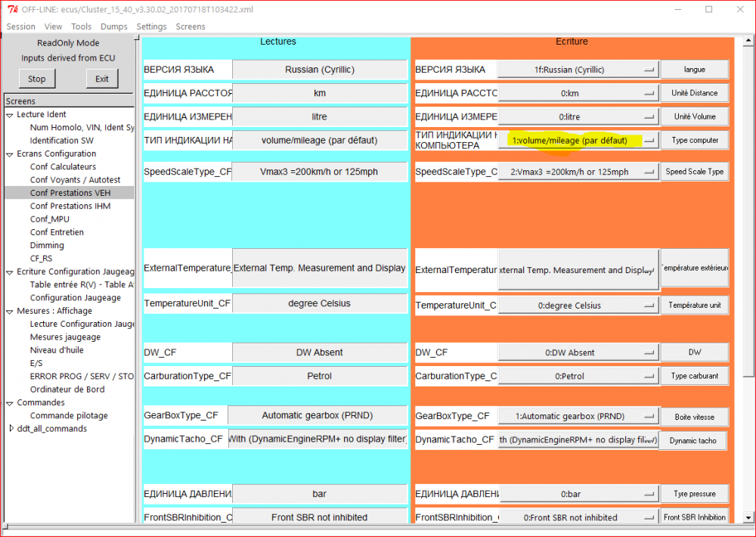
Task: Open the GearBoxType_CF Automatic gearbox dropdown
Action: point(578,416)
